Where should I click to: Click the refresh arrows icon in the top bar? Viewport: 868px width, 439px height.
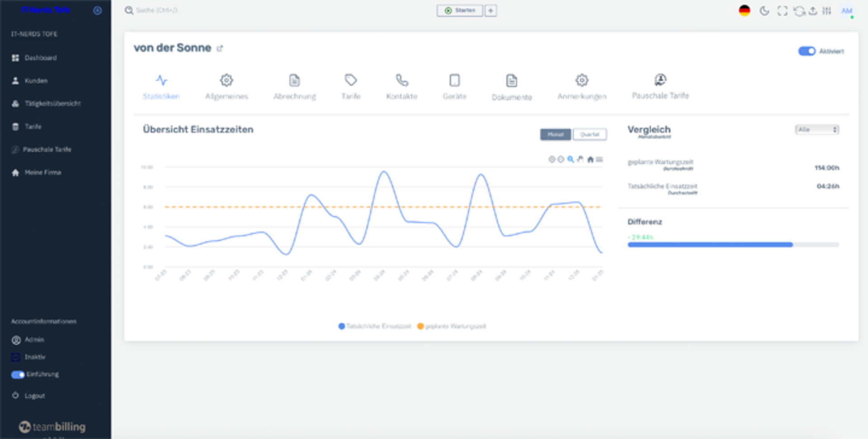click(x=799, y=11)
